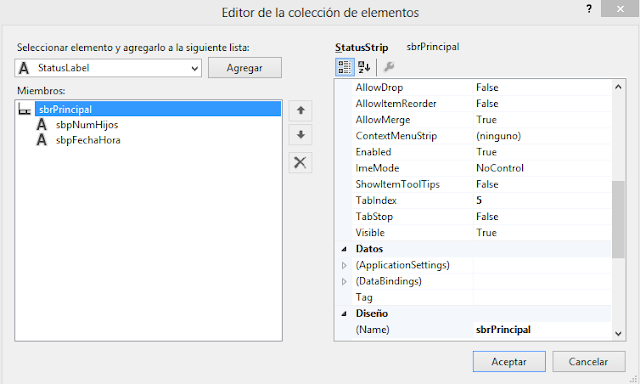Select sbpFechaHora member item
This screenshot has width=640, height=384.
pyautogui.click(x=88, y=140)
